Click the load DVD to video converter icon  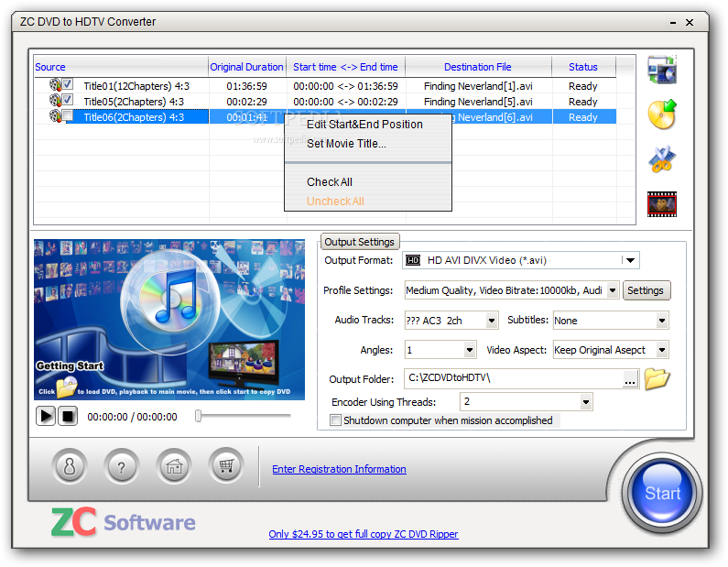[662, 70]
